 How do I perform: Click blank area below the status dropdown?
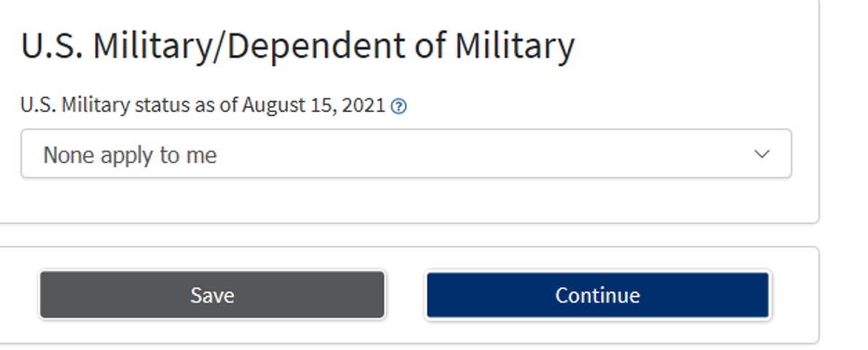[406, 200]
